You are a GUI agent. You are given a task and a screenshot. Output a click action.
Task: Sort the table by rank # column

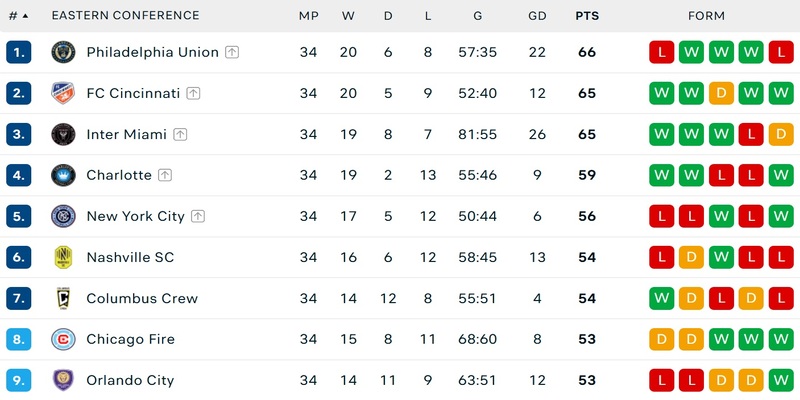click(x=18, y=16)
